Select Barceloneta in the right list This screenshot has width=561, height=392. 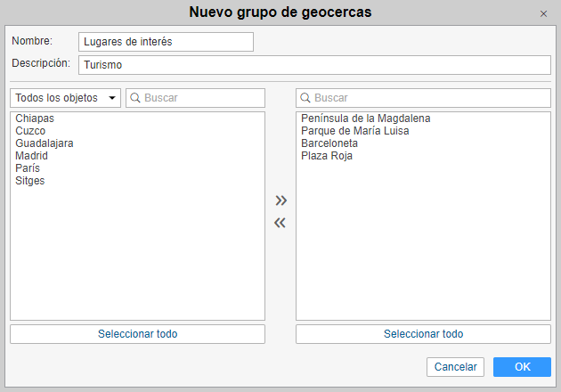coord(329,143)
